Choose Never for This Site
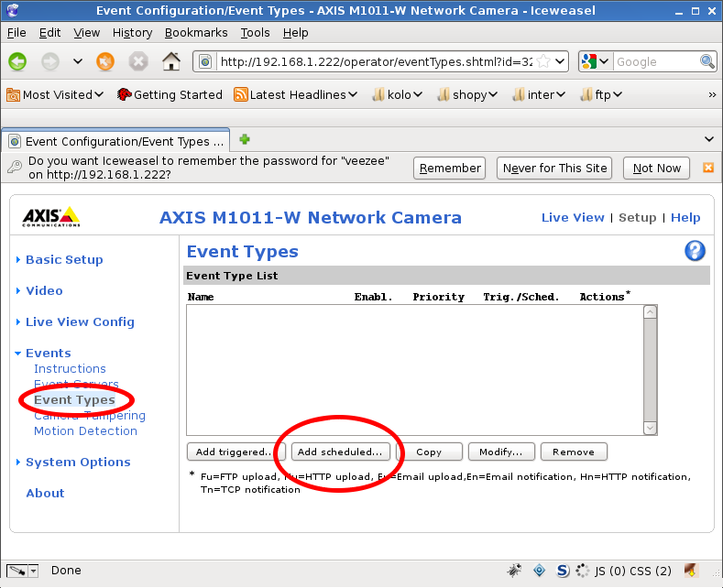The image size is (723, 588). click(x=554, y=168)
